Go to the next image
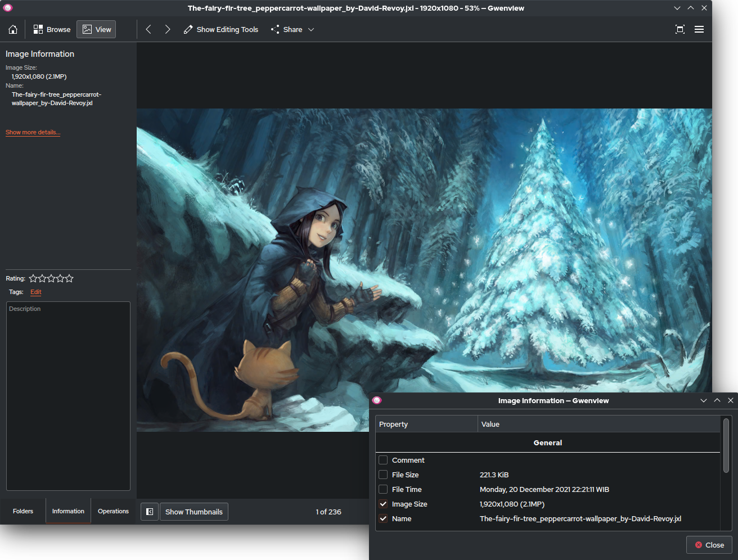The image size is (738, 560). click(x=168, y=29)
